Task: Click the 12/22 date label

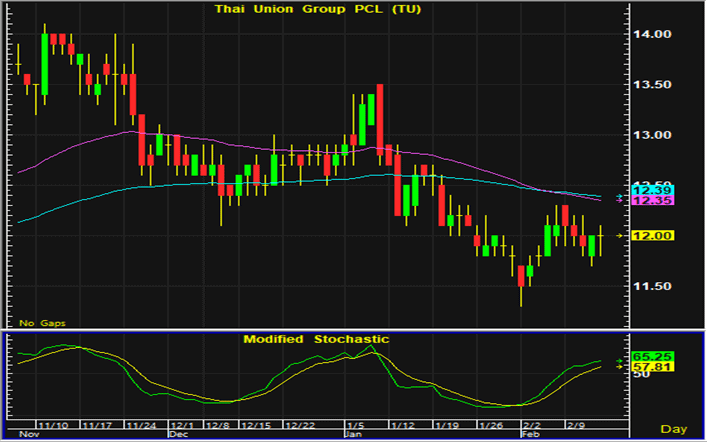Action: point(300,425)
